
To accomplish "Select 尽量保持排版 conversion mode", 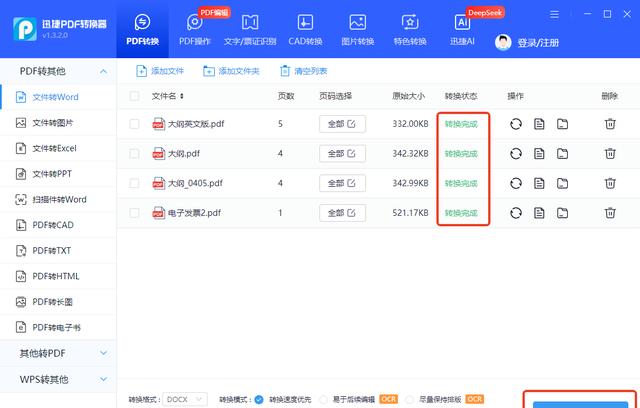I will [x=410, y=399].
